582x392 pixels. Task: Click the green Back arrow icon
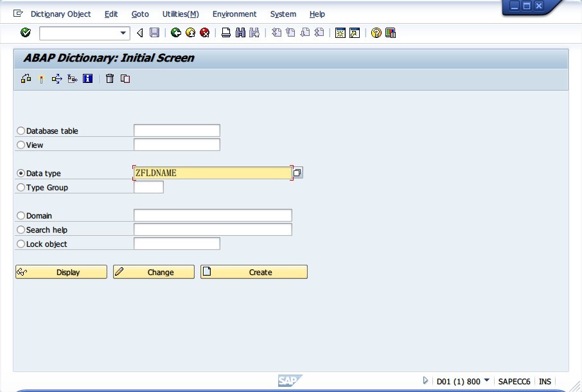[x=176, y=33]
